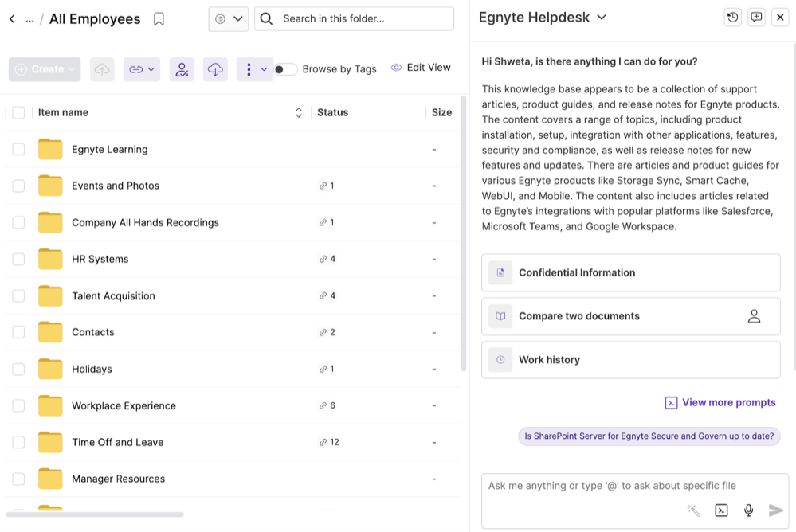Start a new helpdesk conversation

756,17
